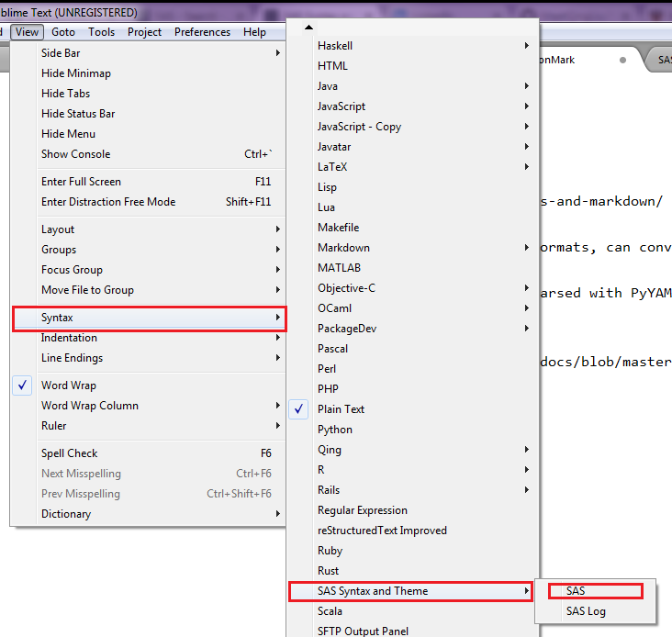Select PHP syntax
The height and width of the screenshot is (637, 672).
point(412,389)
